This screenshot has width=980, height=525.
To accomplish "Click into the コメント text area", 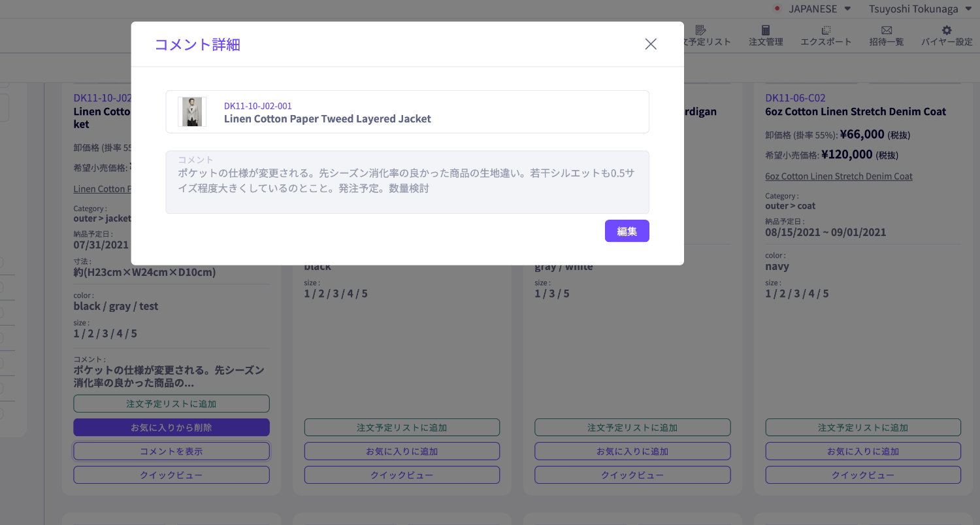I will click(407, 182).
